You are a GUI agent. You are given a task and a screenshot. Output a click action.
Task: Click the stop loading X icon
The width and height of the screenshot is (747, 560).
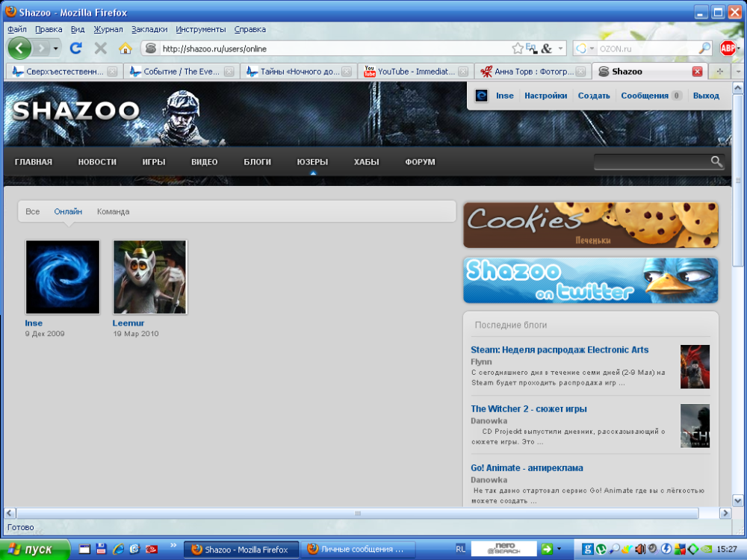pos(100,49)
